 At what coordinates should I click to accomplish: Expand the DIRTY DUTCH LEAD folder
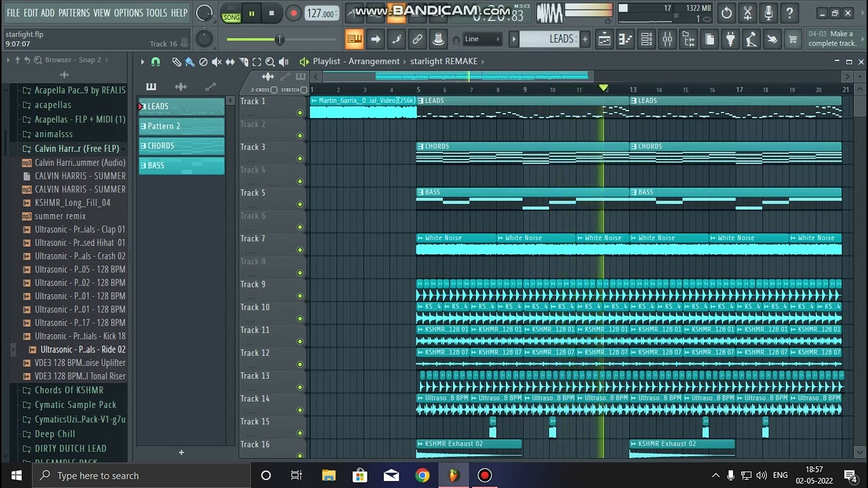pos(65,449)
